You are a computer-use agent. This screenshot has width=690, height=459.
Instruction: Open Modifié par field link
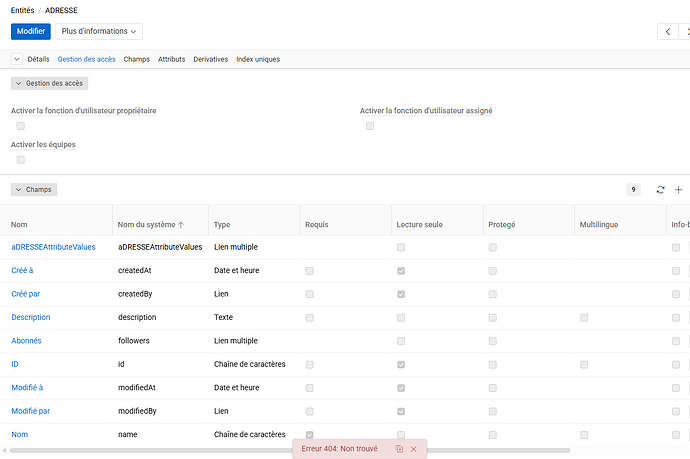coord(31,411)
